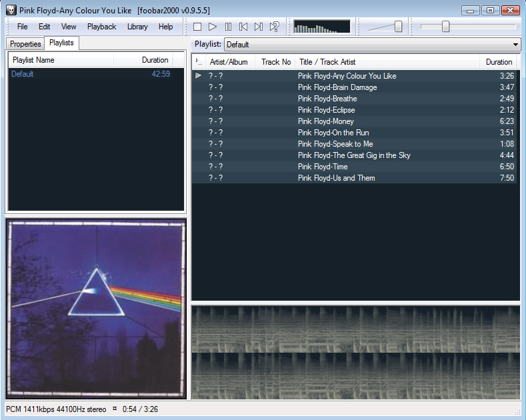Click the playing-status column header
The width and height of the screenshot is (526, 420).
point(199,62)
